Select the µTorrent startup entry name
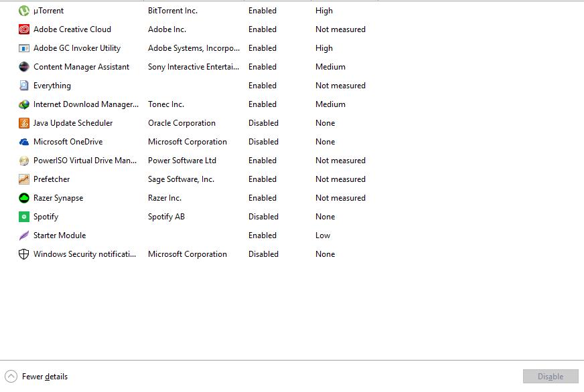This screenshot has height=392, width=584. [x=48, y=11]
